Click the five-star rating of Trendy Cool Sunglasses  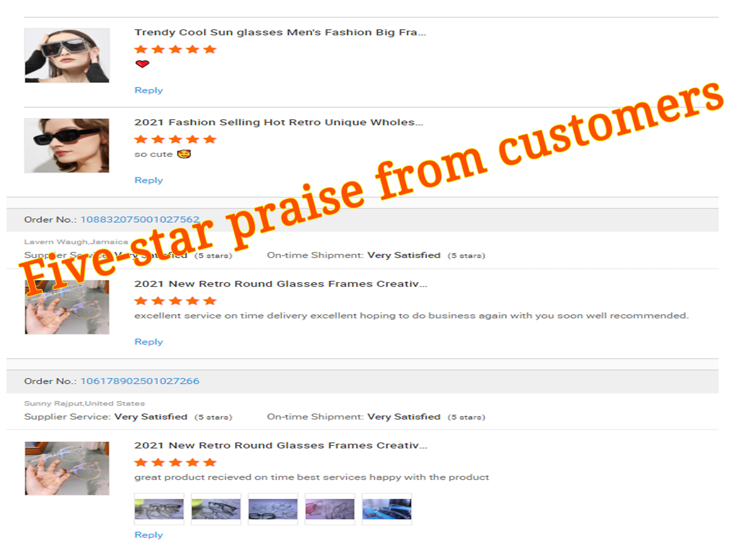[175, 49]
